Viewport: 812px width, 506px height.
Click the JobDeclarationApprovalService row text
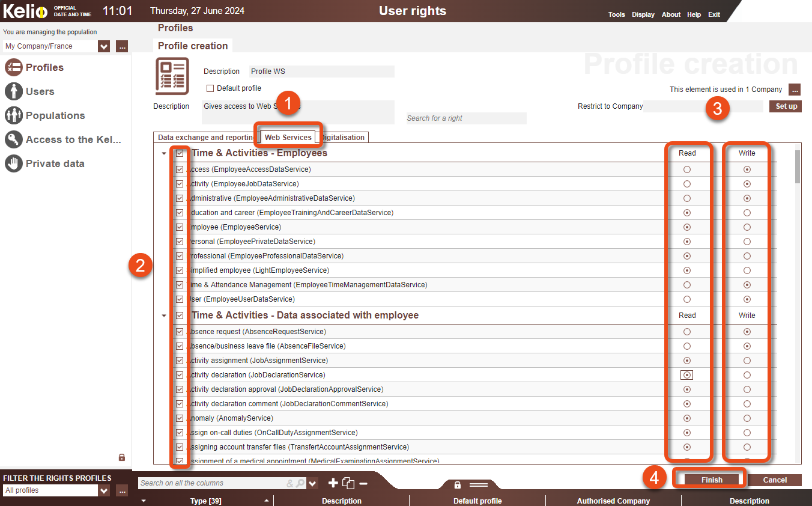(x=286, y=389)
